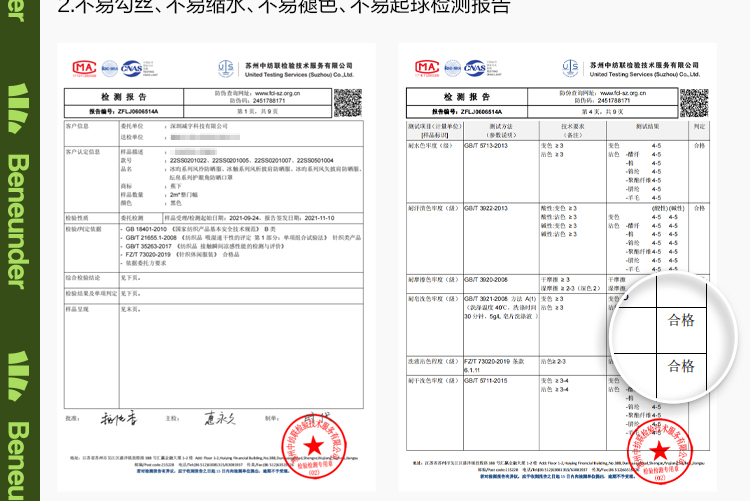Click the lower 合格 in the magnifier circle
750x501 pixels.
pos(681,366)
